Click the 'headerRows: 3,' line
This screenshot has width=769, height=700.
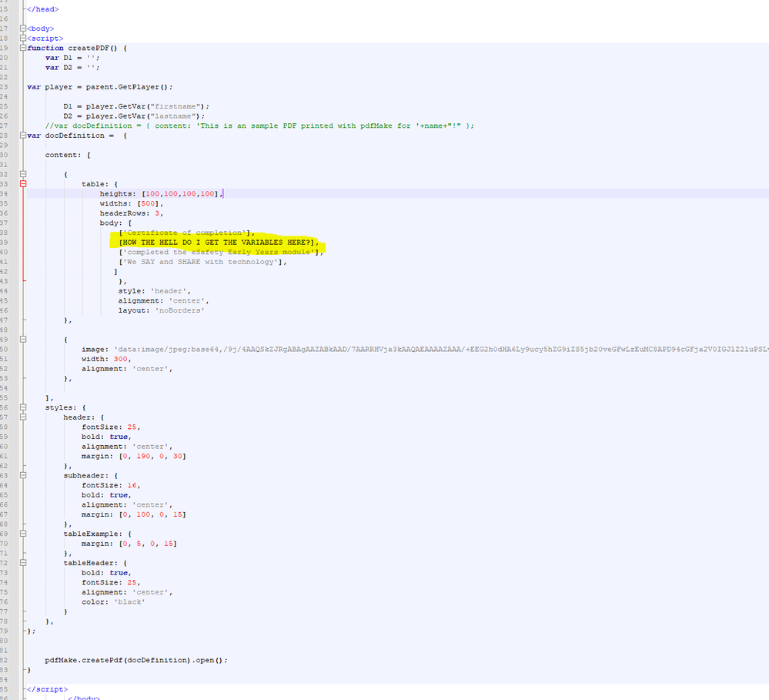click(x=132, y=213)
